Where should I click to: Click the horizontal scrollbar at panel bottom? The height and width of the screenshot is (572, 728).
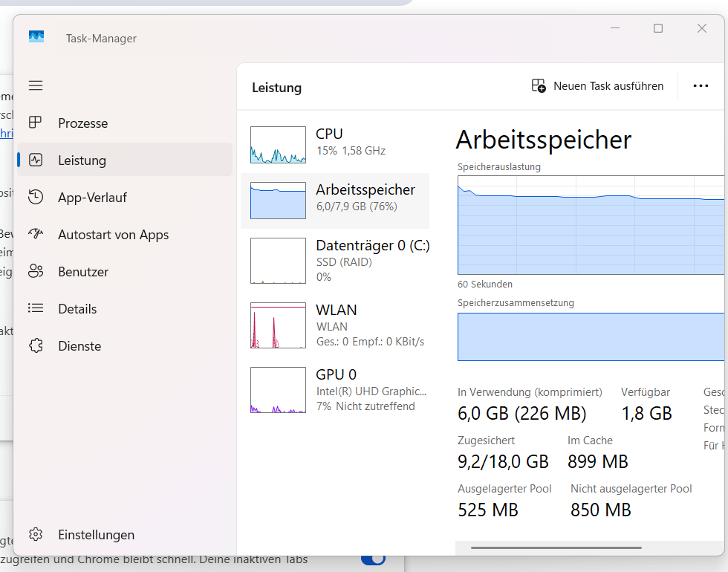tap(556, 548)
